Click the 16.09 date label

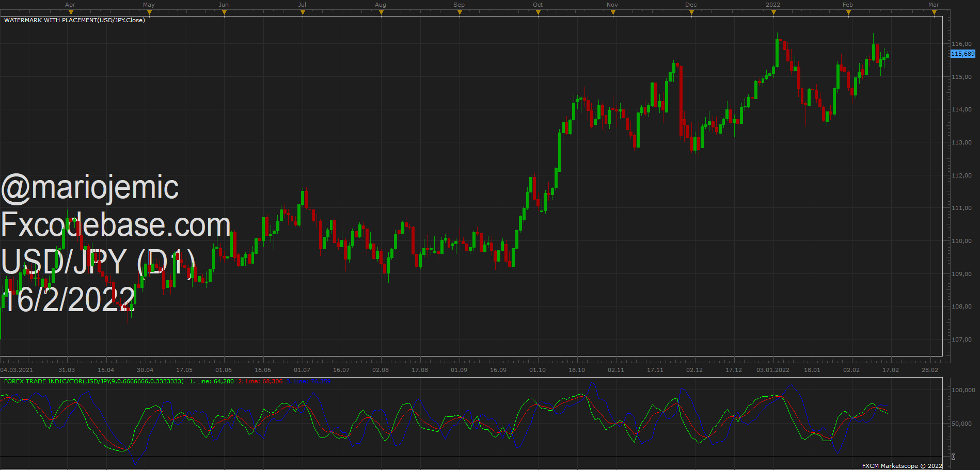click(x=498, y=370)
